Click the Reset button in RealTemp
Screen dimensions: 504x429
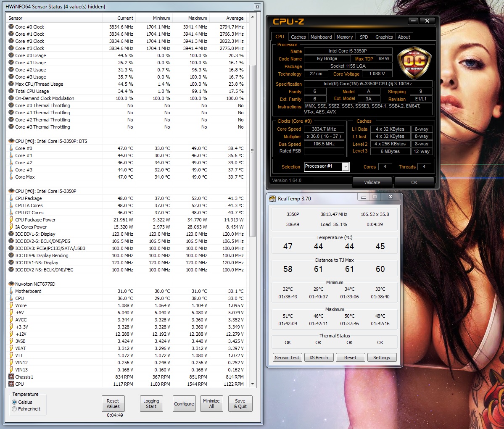tap(350, 357)
